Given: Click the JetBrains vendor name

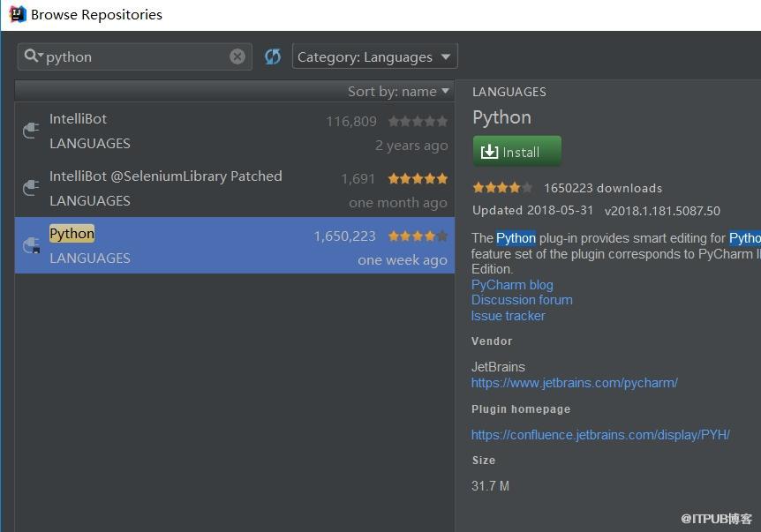Looking at the screenshot, I should [x=498, y=367].
